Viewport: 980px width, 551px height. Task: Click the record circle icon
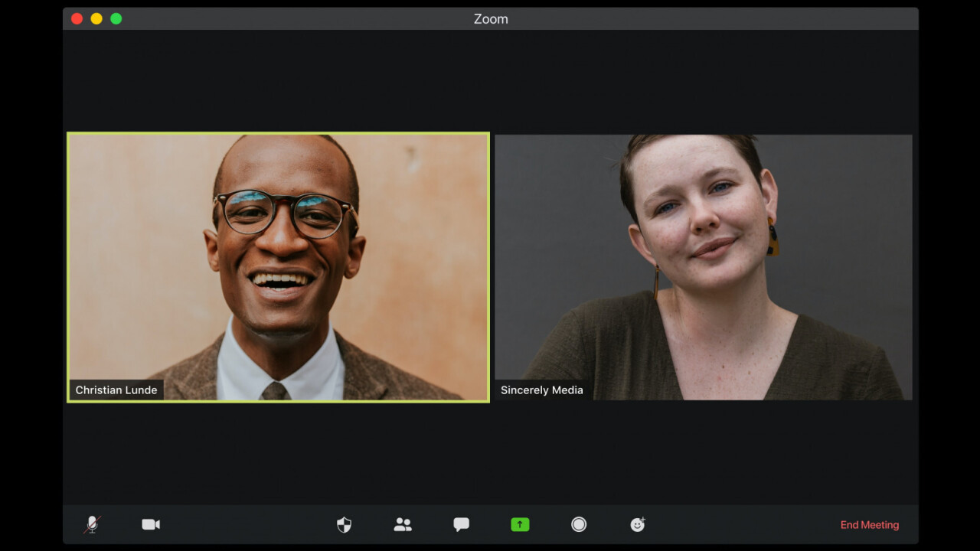[x=579, y=524]
